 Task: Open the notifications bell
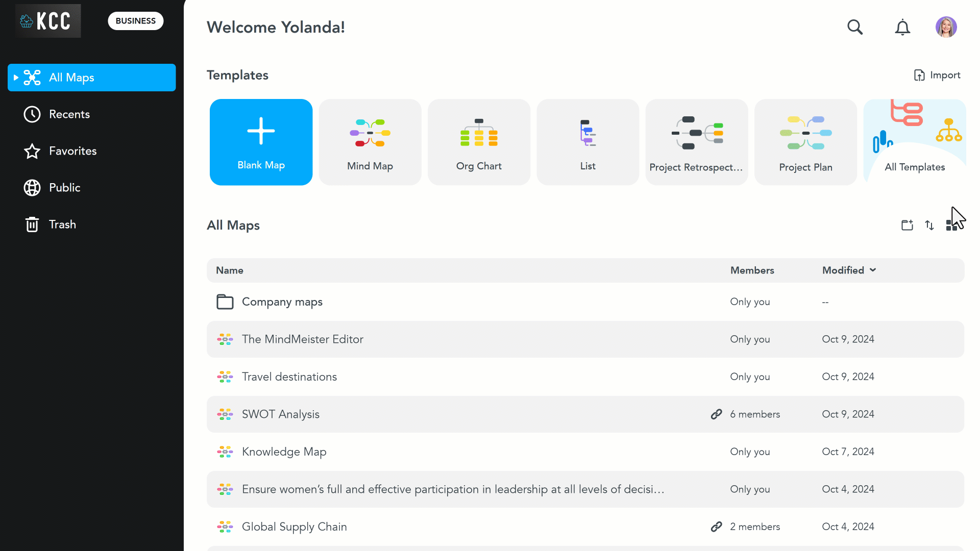(902, 27)
